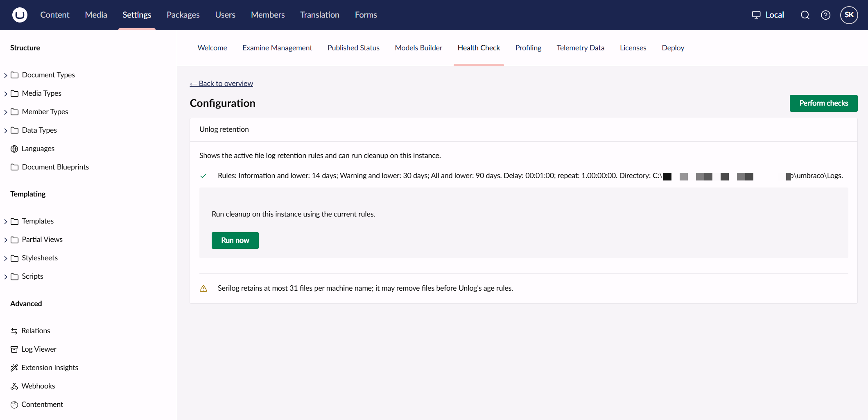Open the Webhooks item
The height and width of the screenshot is (420, 868).
[38, 386]
